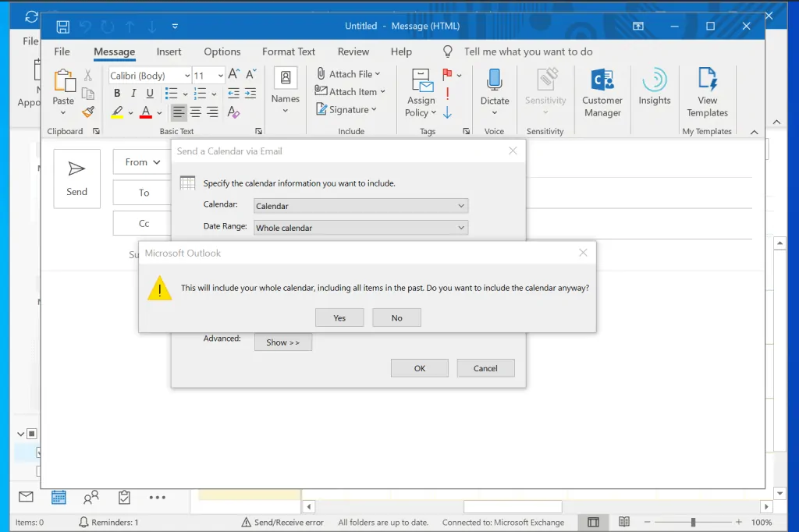Expand the Attach File dropdown
Image resolution: width=799 pixels, height=532 pixels.
(x=378, y=74)
